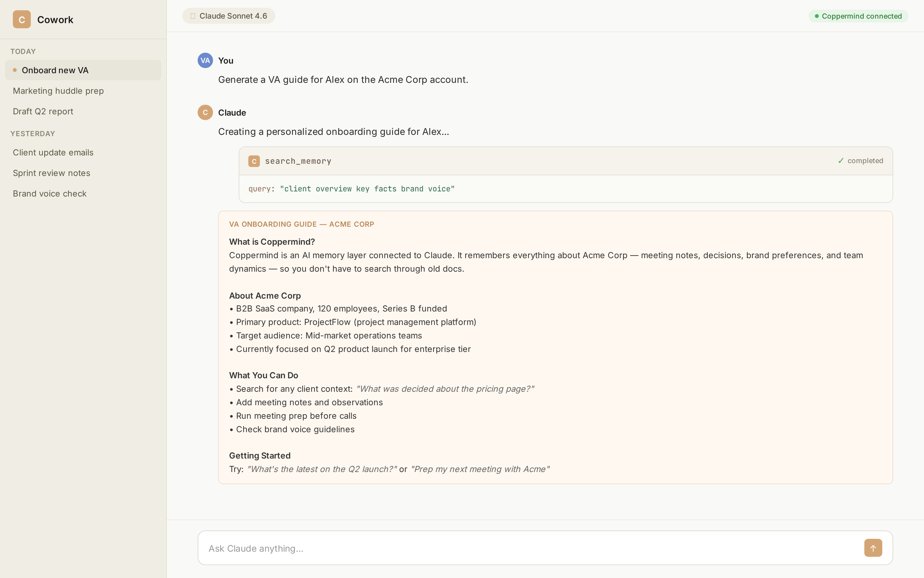Click the VA user avatar
Image resolution: width=924 pixels, height=578 pixels.
coord(205,60)
